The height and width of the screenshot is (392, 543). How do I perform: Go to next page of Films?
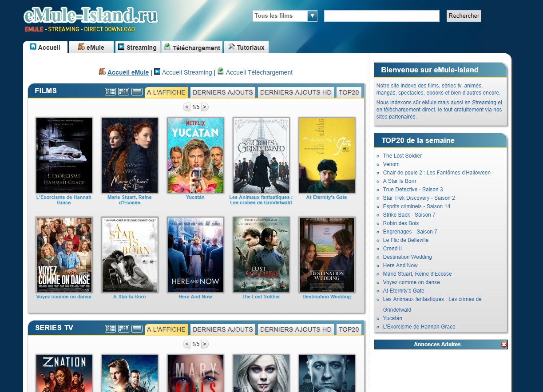click(x=205, y=107)
